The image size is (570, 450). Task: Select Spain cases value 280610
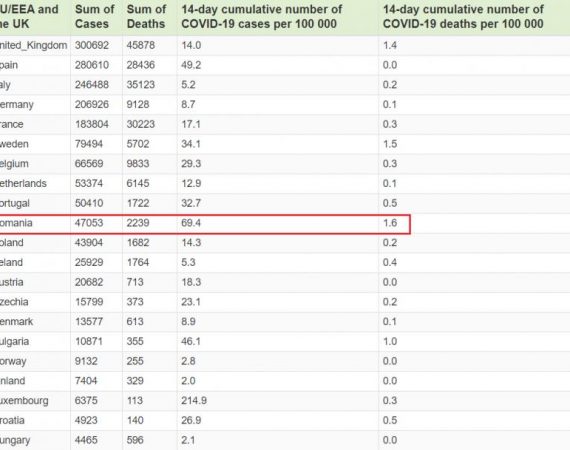[92, 65]
